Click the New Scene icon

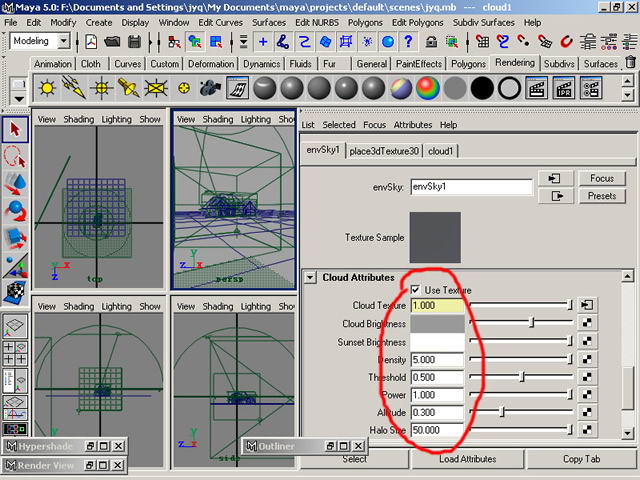(91, 42)
